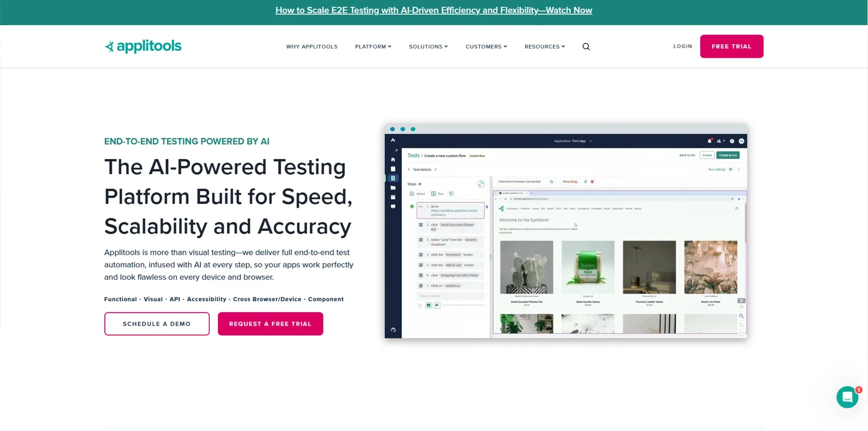The height and width of the screenshot is (431, 868).
Task: Click the support icon at the demo sidebar bottom
Action: 393,330
